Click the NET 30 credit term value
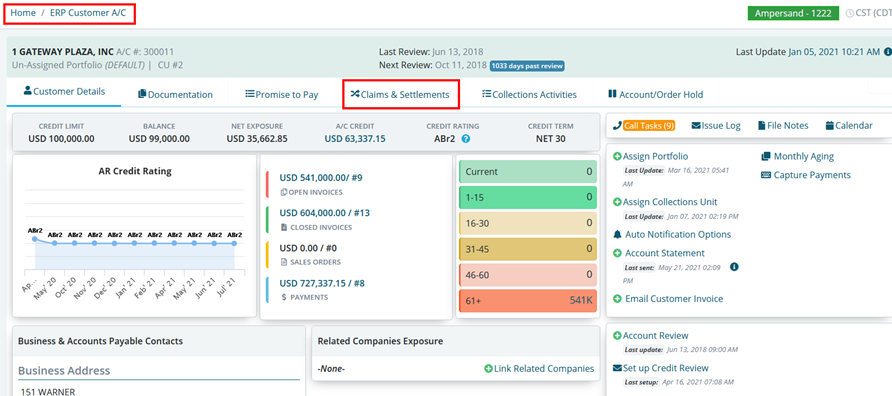 point(550,138)
